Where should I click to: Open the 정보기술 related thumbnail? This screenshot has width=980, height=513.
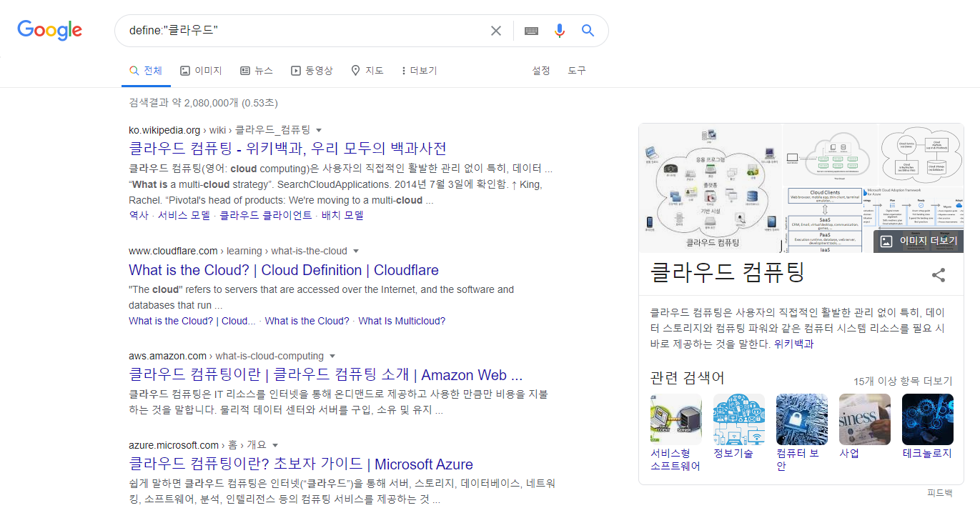[x=739, y=419]
